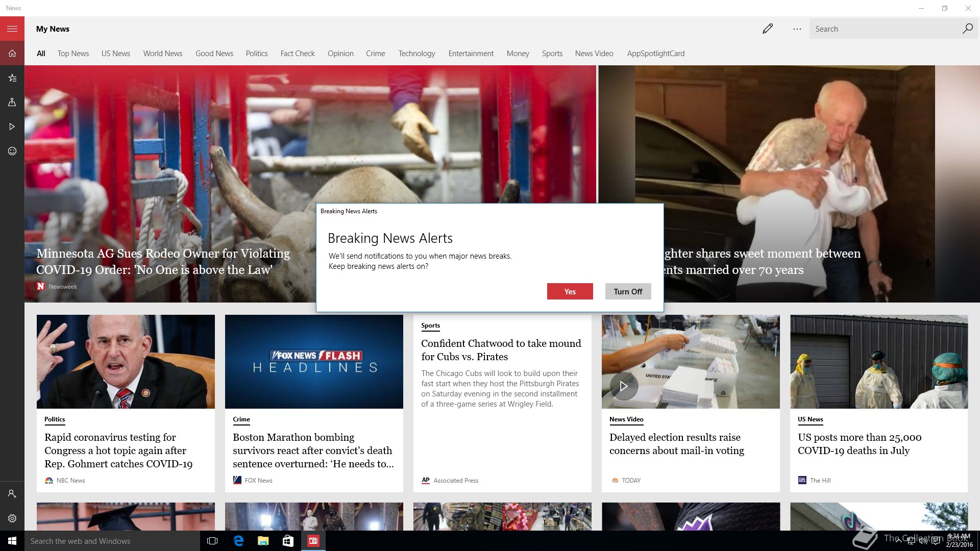Open the AppSpotlightCard tab
The image size is (980, 551).
[x=656, y=54]
